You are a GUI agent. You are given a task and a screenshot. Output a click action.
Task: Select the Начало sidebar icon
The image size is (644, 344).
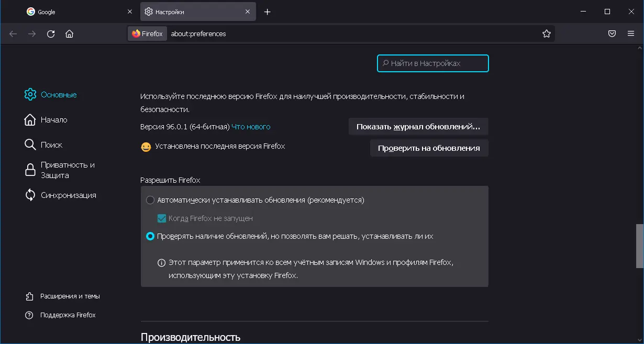pyautogui.click(x=30, y=119)
